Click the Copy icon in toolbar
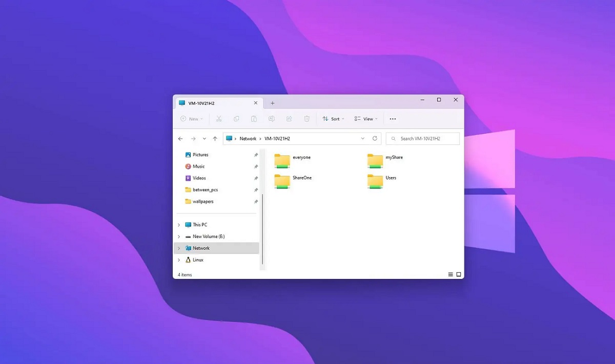This screenshot has width=615, height=364. tap(236, 119)
